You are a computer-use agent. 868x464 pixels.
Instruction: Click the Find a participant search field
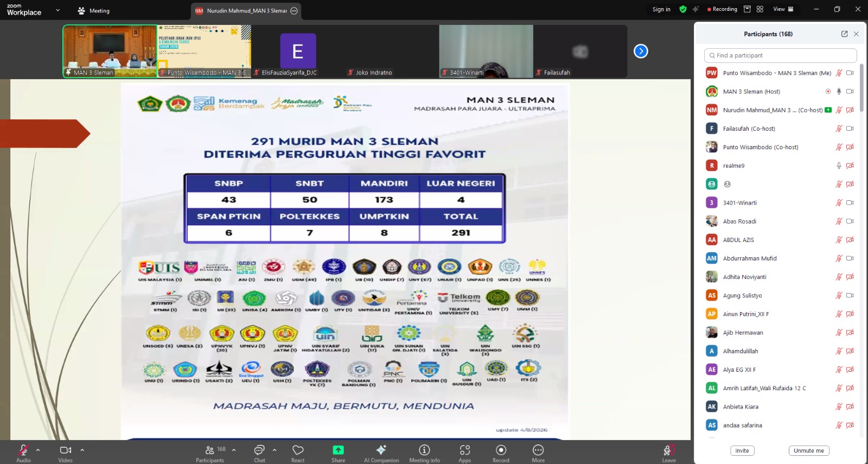pos(780,55)
